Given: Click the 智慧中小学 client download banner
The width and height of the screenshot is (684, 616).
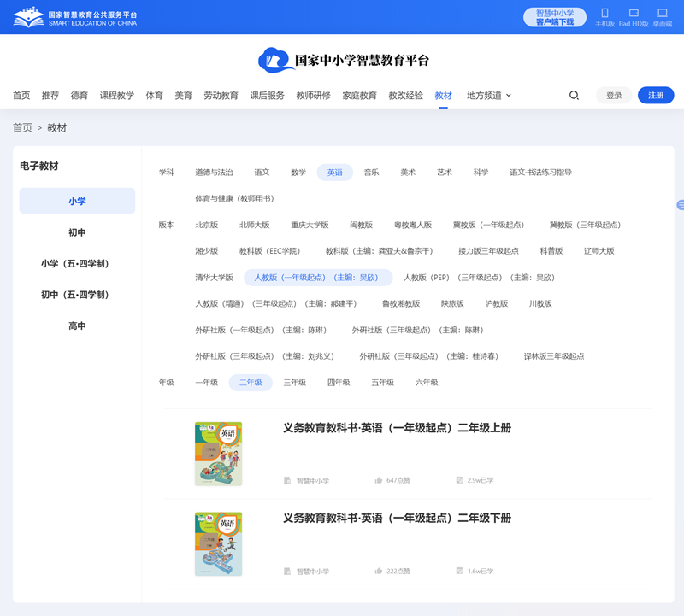Looking at the screenshot, I should point(555,15).
